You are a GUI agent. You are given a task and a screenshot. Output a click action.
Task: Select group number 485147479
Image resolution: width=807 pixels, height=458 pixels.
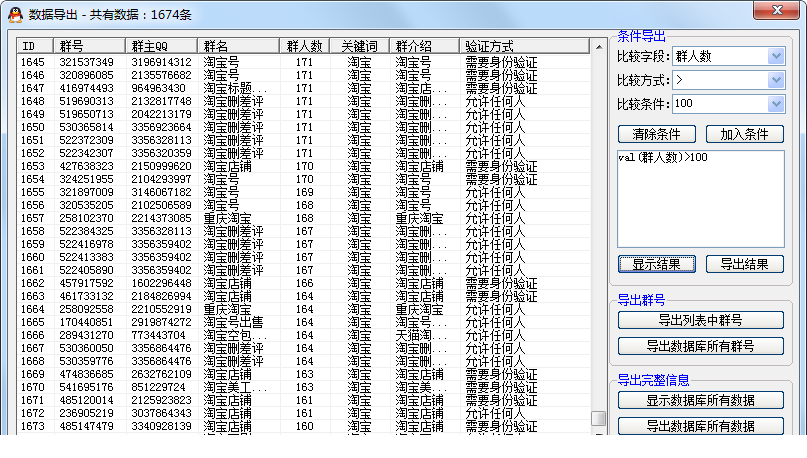[x=86, y=426]
